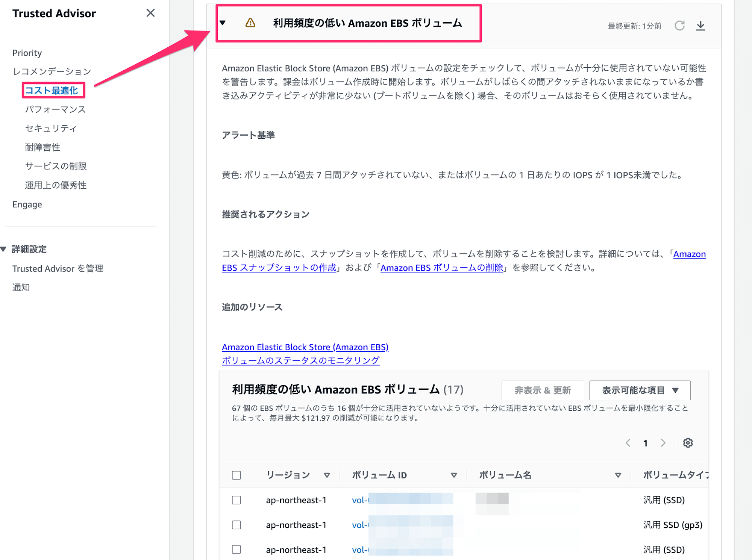
Task: Collapse the 詳細設定 section
Action: [4, 249]
